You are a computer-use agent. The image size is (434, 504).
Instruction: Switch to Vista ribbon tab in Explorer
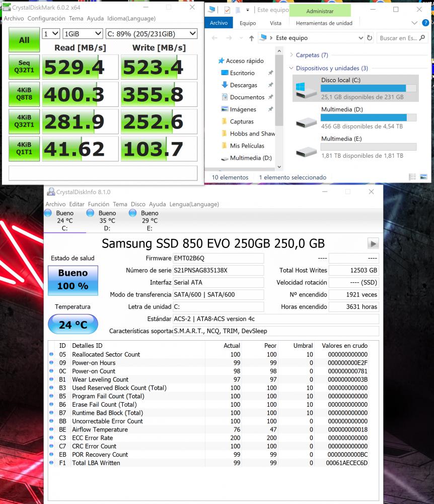click(275, 23)
